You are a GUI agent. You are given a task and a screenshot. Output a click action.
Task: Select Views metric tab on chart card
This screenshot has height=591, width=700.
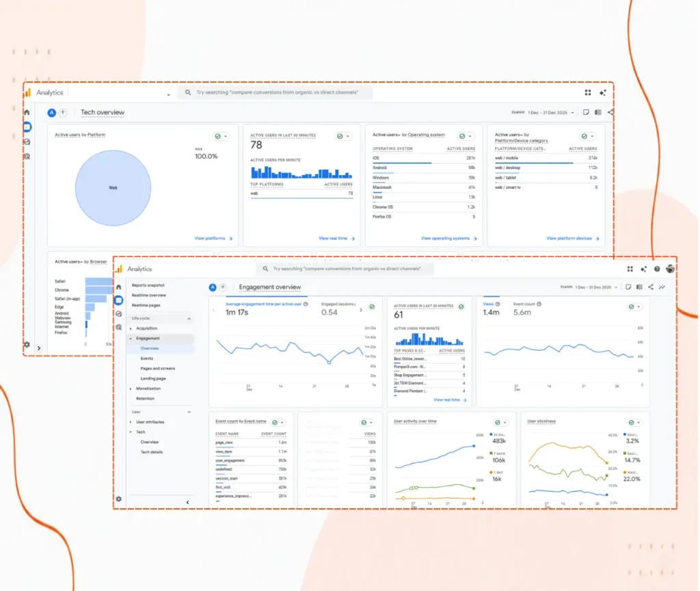pyautogui.click(x=491, y=308)
